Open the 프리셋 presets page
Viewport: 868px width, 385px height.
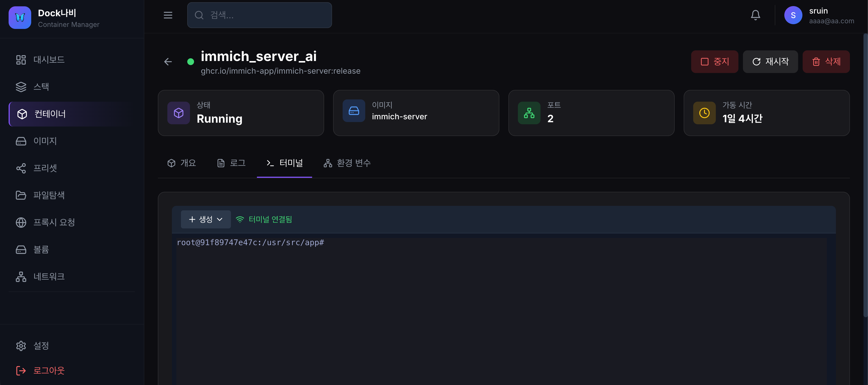pyautogui.click(x=45, y=168)
